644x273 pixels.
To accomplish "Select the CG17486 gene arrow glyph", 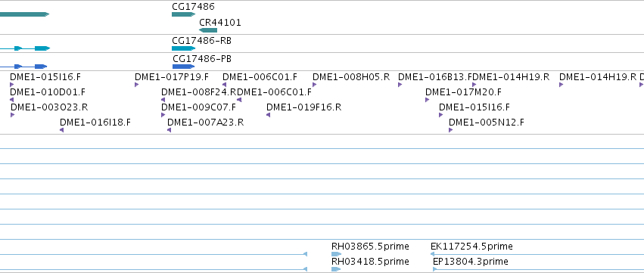I will click(x=183, y=14).
